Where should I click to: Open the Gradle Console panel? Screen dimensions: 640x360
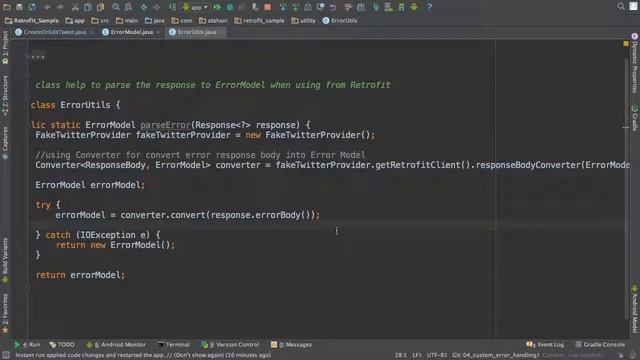coord(600,344)
